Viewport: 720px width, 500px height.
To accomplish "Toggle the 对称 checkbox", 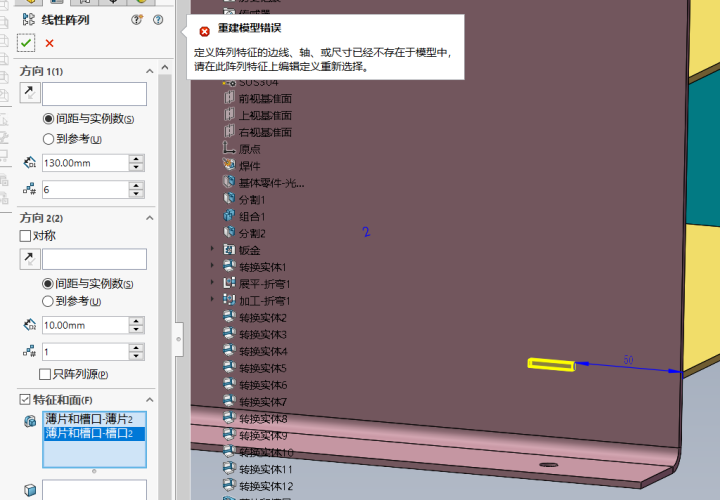I will [x=25, y=236].
